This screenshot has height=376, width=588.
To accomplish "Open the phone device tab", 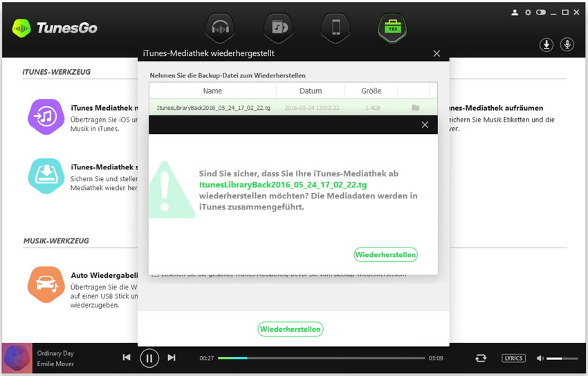I will coord(336,28).
